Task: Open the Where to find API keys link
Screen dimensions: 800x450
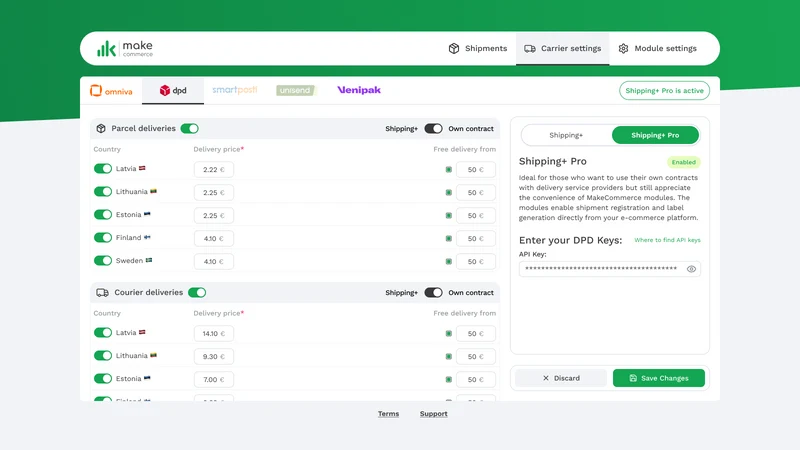Action: tap(667, 240)
